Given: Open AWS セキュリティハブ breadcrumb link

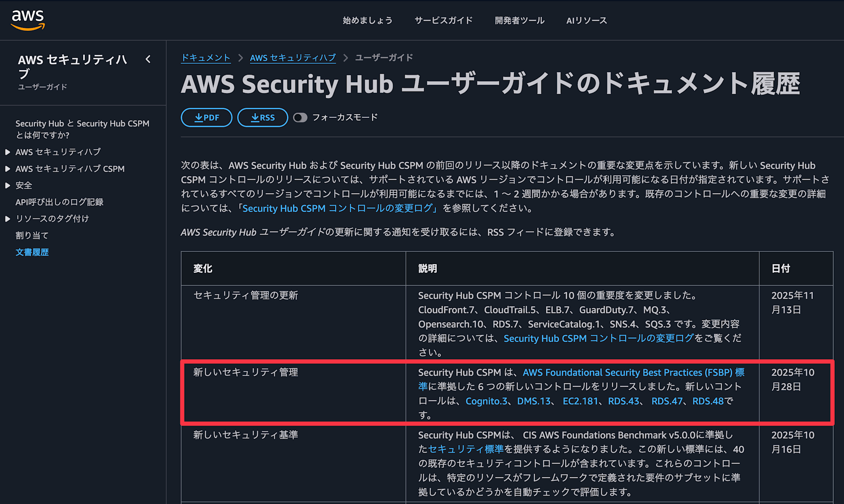Looking at the screenshot, I should click(x=293, y=58).
